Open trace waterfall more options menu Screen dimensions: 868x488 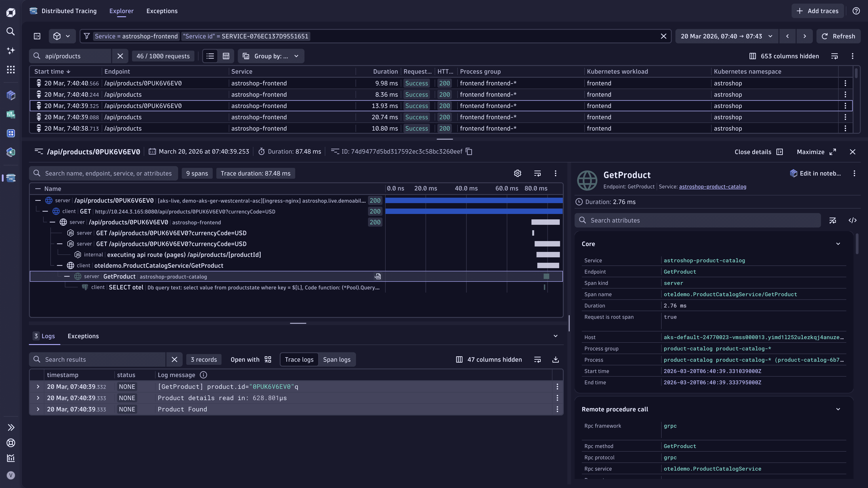pyautogui.click(x=556, y=174)
